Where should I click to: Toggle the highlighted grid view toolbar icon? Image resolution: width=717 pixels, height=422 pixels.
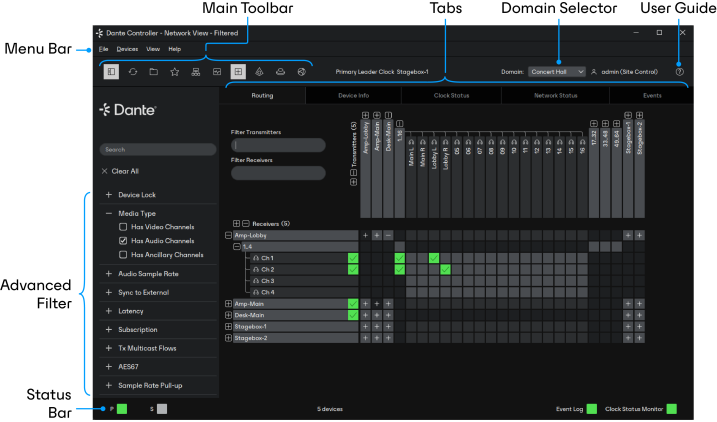238,72
